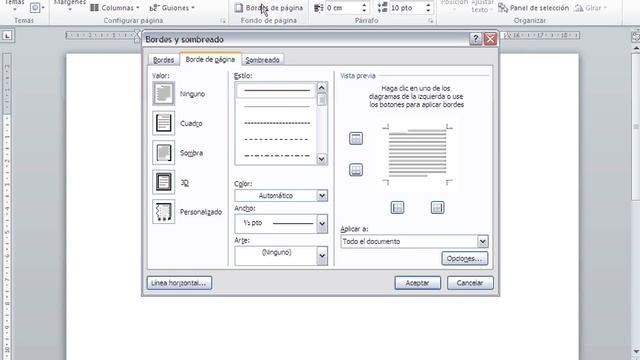Select the thin solid line style
The image size is (640, 360).
[277, 107]
